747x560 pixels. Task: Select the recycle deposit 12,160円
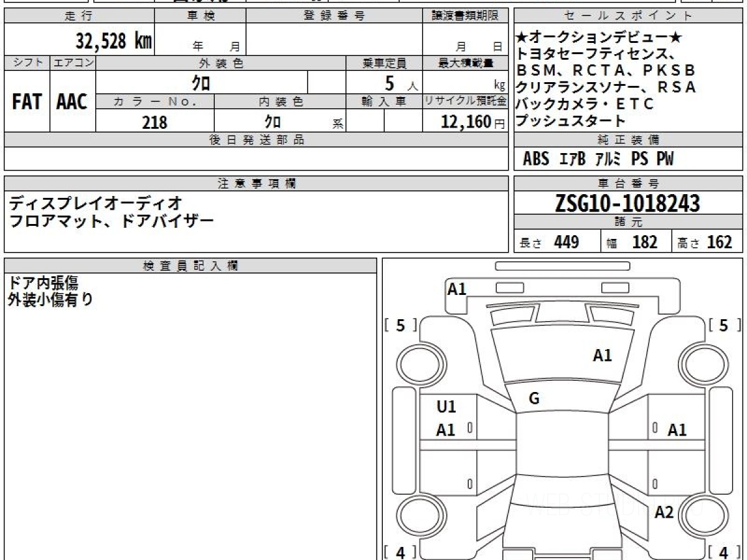coord(473,122)
